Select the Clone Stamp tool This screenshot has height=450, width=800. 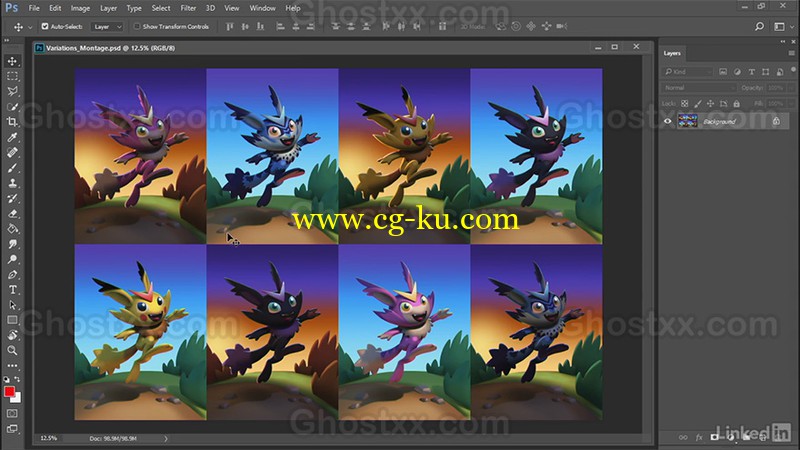pos(12,183)
